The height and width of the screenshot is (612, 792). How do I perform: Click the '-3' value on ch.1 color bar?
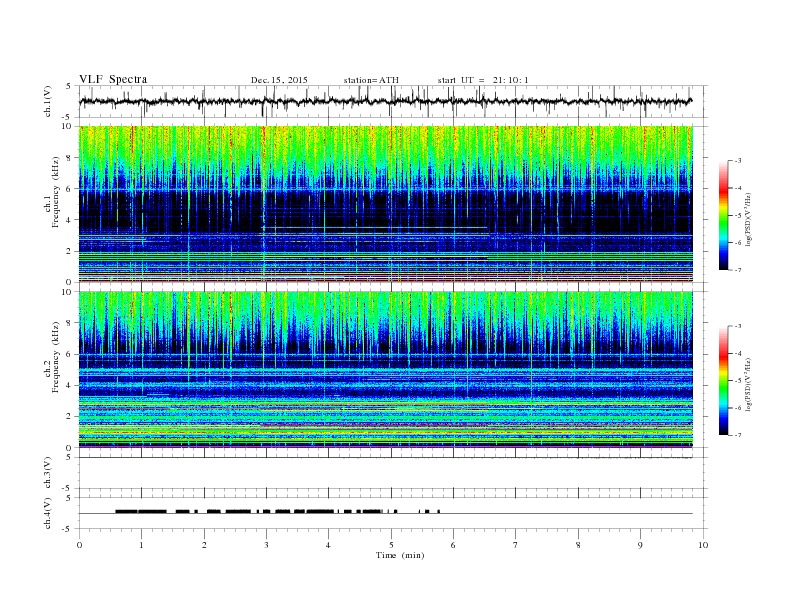click(737, 161)
